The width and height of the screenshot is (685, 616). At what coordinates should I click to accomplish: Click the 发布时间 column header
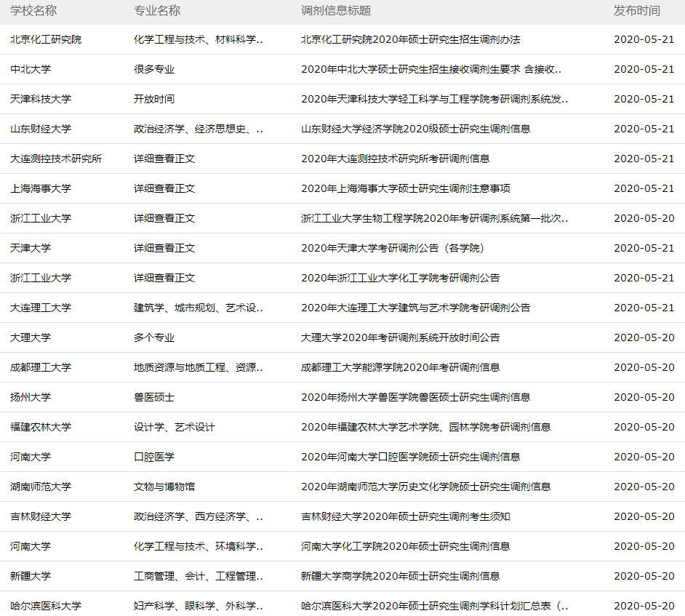pyautogui.click(x=636, y=11)
